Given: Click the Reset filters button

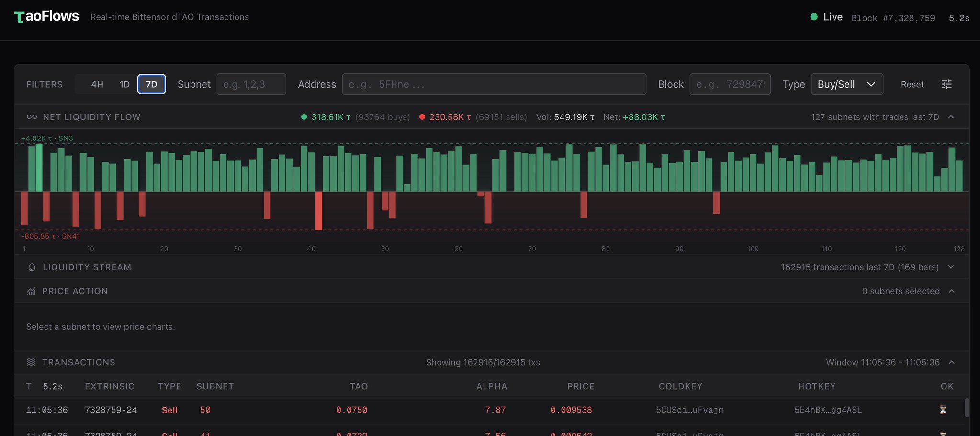Looking at the screenshot, I should [x=912, y=84].
